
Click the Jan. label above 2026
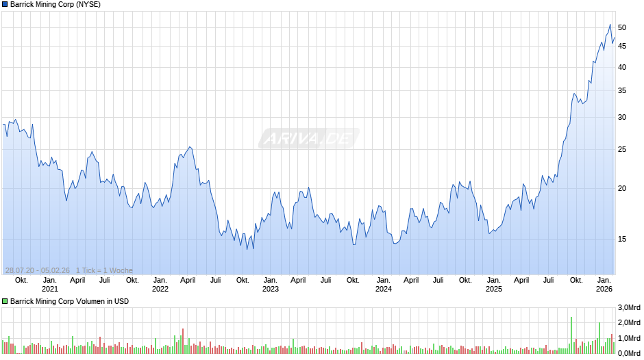[604, 280]
